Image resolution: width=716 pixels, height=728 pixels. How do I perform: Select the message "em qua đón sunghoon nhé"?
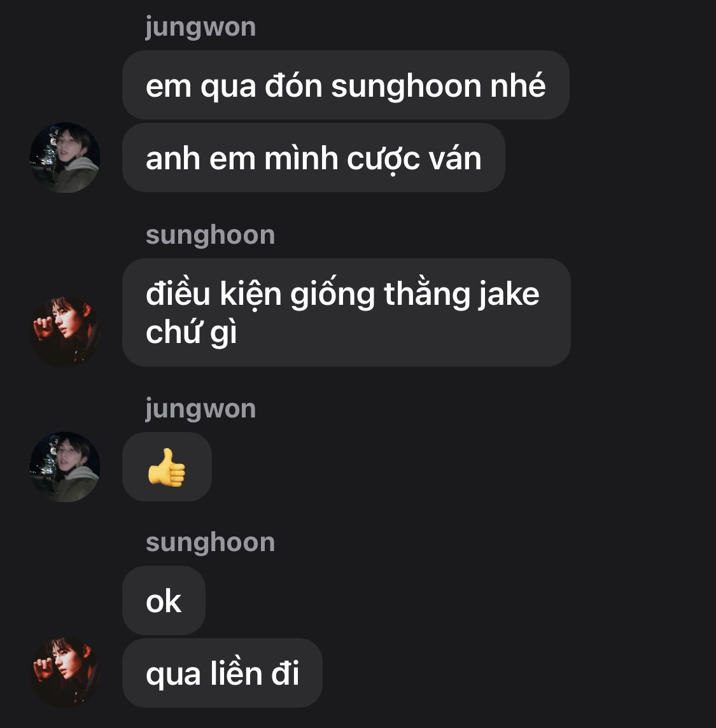346,85
